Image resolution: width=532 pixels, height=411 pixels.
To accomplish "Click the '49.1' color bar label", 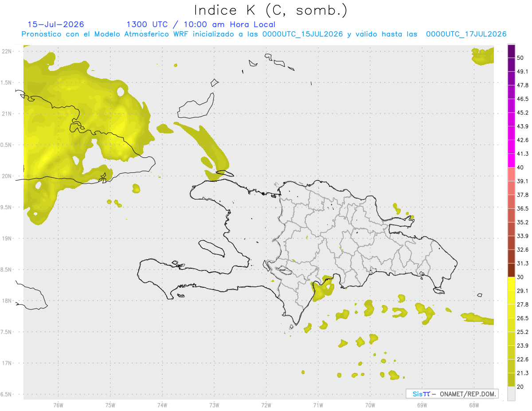I will [x=523, y=72].
